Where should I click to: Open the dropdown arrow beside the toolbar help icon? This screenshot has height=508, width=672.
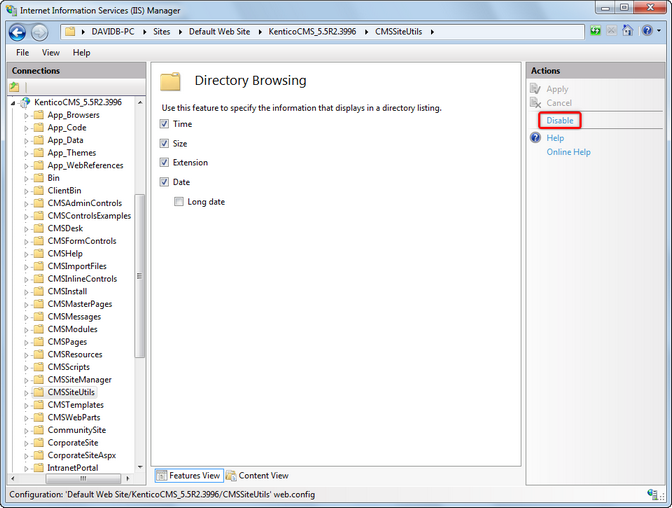click(x=659, y=31)
